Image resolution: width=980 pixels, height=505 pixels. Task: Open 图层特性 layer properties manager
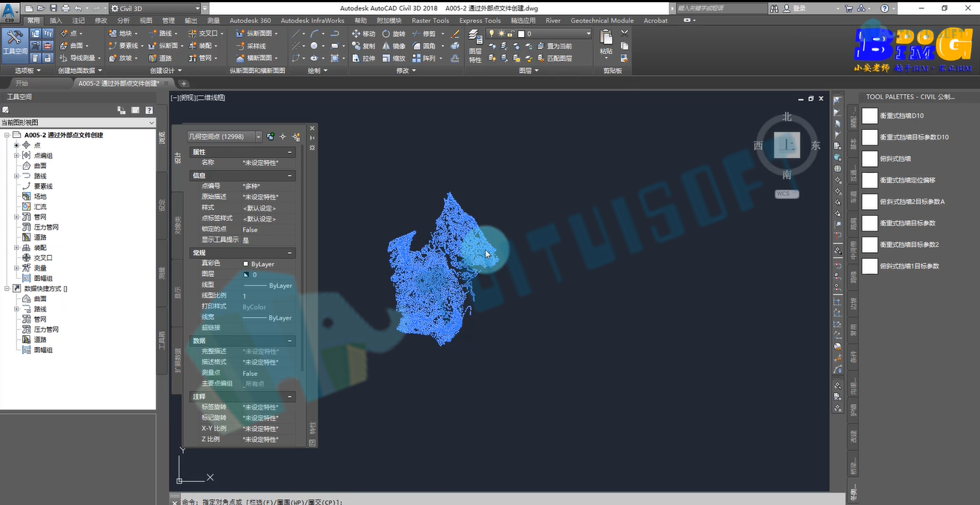pyautogui.click(x=475, y=47)
